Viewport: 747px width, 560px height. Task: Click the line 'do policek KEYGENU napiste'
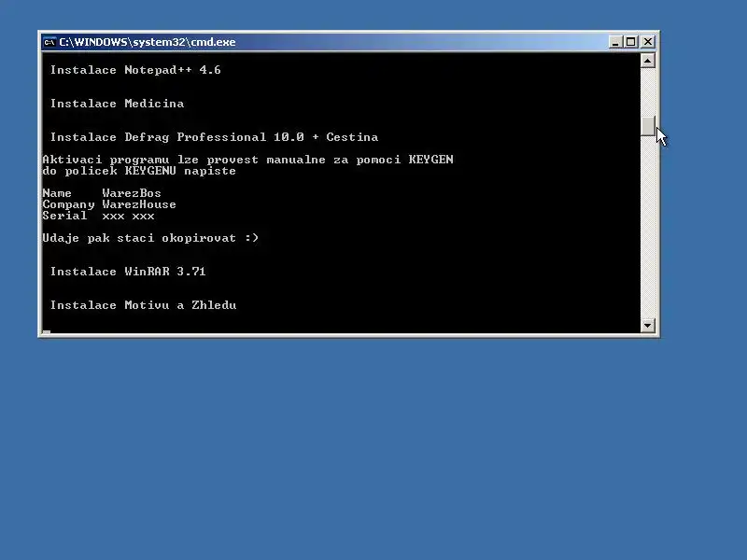(139, 171)
